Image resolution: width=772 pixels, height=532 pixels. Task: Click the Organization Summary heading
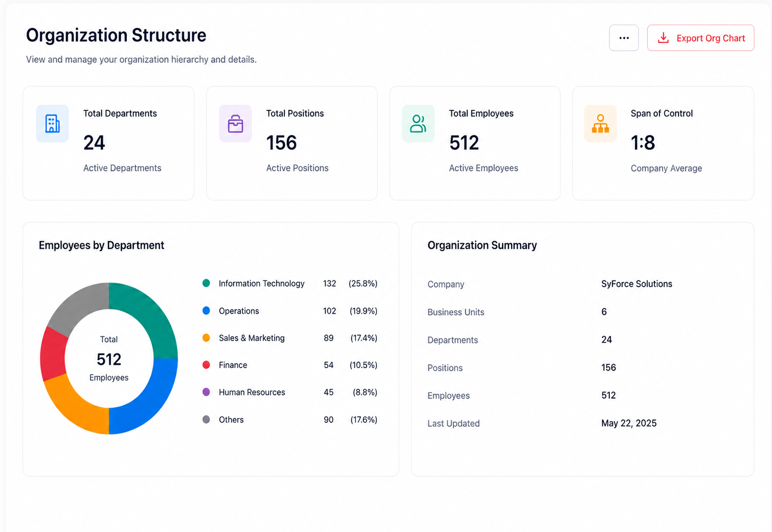[482, 245]
